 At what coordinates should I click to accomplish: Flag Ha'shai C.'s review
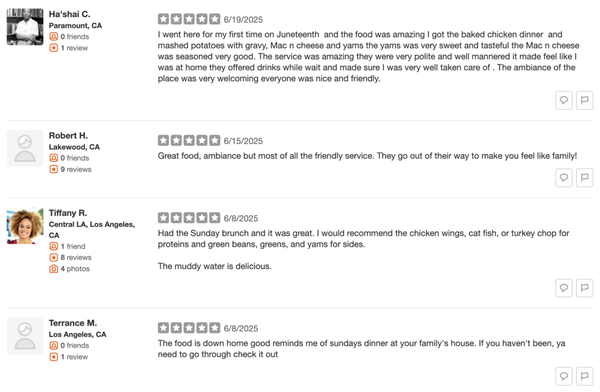[x=584, y=101]
